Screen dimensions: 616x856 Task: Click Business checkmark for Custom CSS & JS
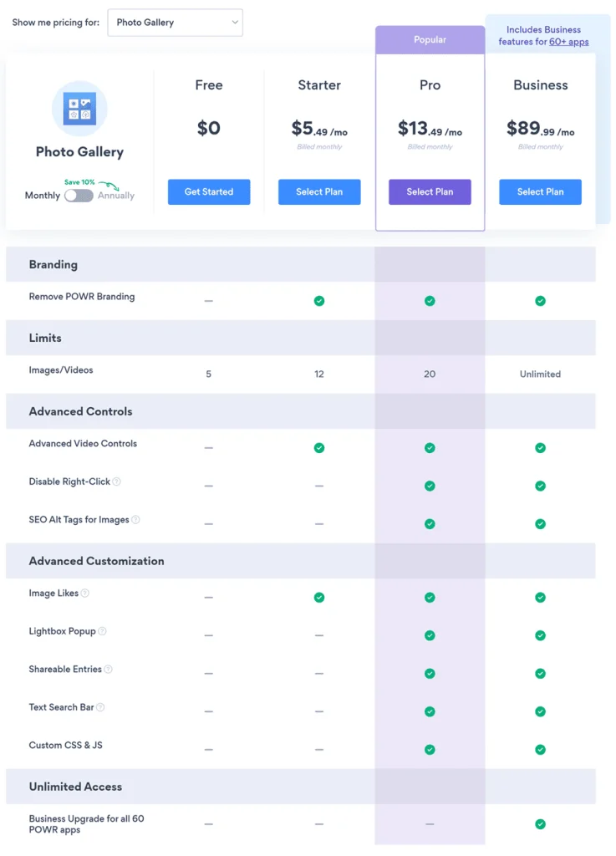540,750
